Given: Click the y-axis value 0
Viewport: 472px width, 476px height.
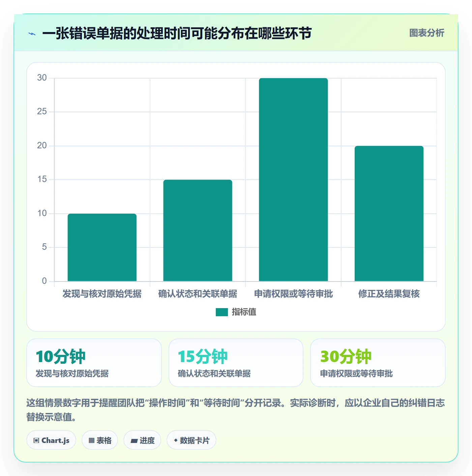Looking at the screenshot, I should click(x=44, y=281).
